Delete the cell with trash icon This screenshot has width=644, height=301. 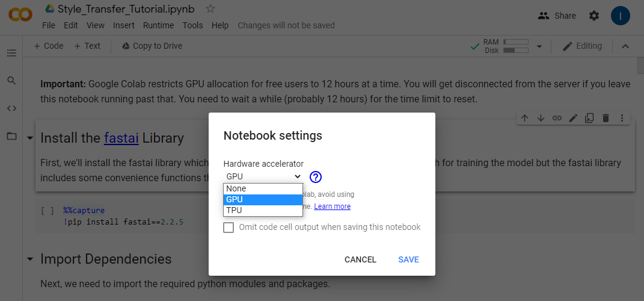[x=606, y=118]
